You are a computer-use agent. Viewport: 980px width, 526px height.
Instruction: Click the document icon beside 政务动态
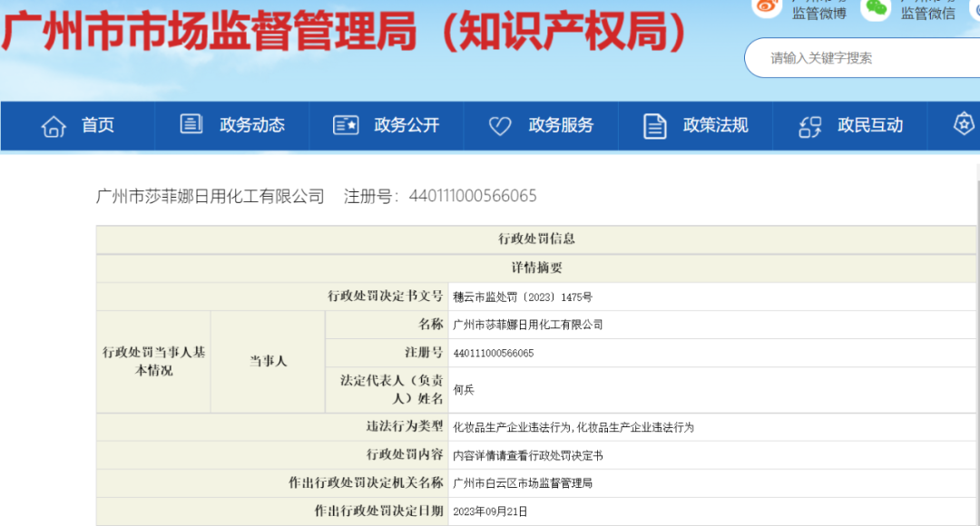(190, 123)
